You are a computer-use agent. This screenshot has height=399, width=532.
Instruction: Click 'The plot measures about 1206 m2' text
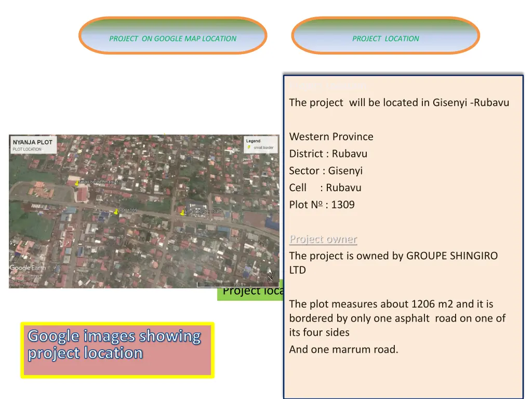click(371, 304)
